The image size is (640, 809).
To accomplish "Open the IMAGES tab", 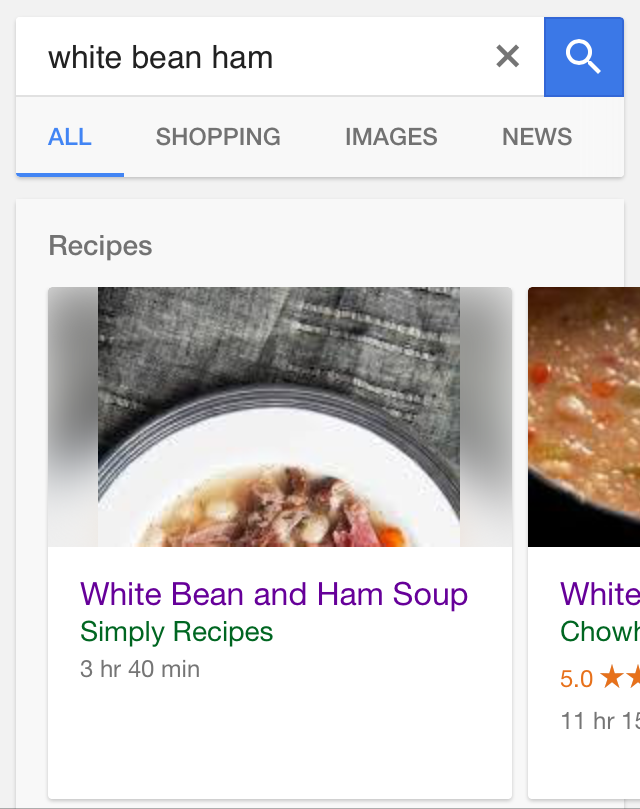I will (391, 137).
